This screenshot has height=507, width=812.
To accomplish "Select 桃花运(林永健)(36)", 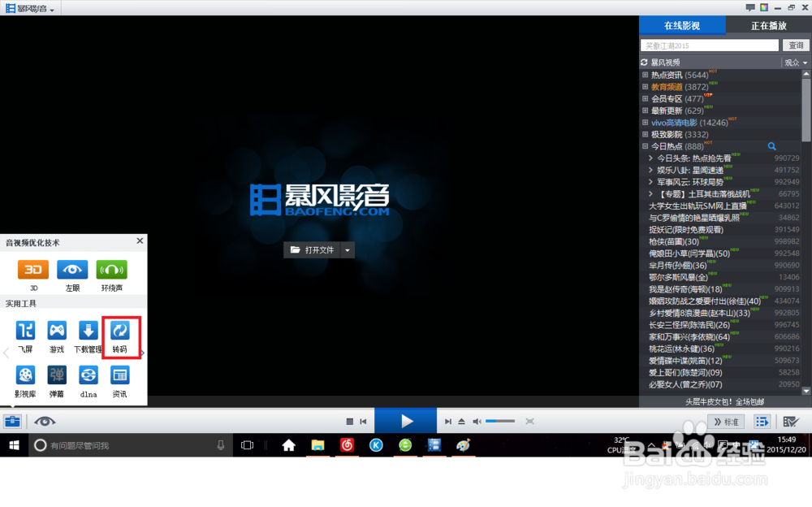I will pyautogui.click(x=681, y=349).
